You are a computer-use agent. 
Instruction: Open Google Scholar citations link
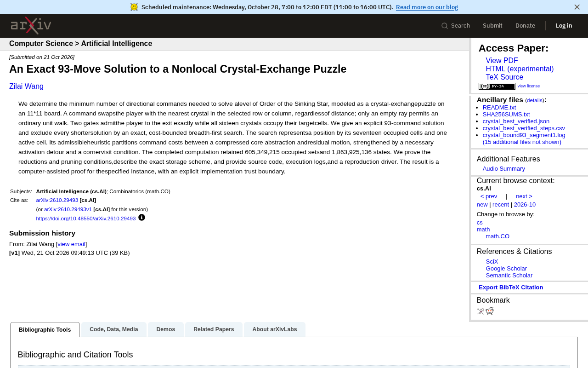(x=506, y=269)
